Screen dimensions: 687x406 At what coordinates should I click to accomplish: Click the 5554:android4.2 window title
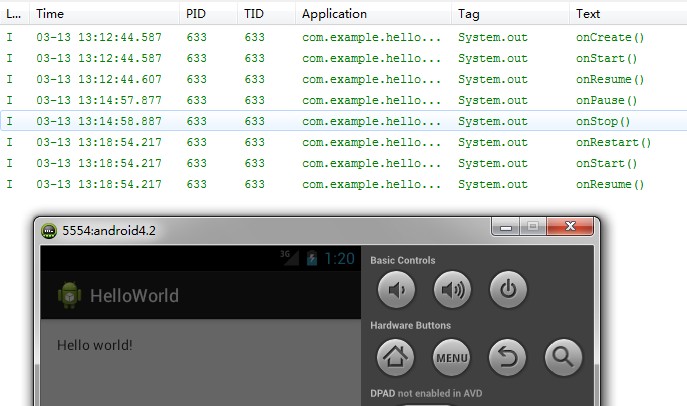click(109, 230)
